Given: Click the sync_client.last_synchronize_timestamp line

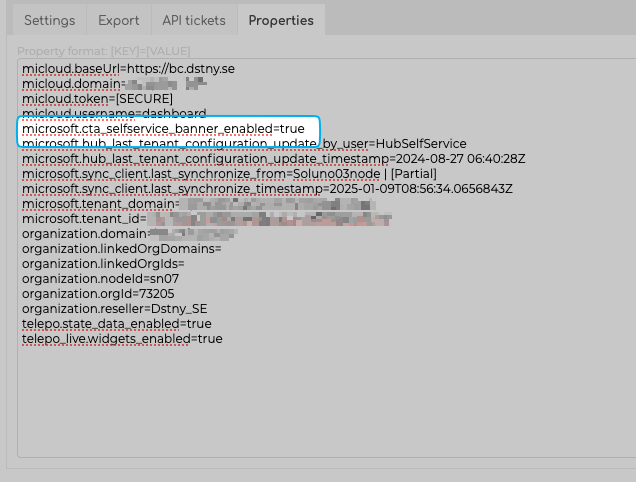Looking at the screenshot, I should (267, 189).
